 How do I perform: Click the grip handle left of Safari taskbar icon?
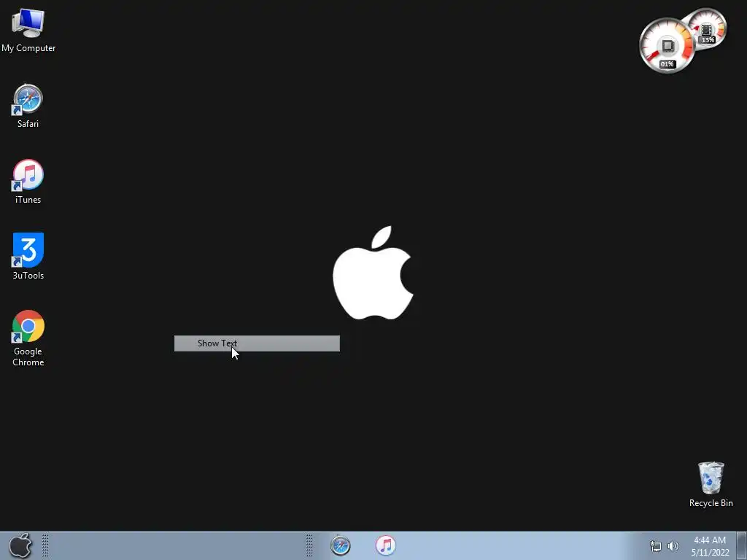coord(309,545)
